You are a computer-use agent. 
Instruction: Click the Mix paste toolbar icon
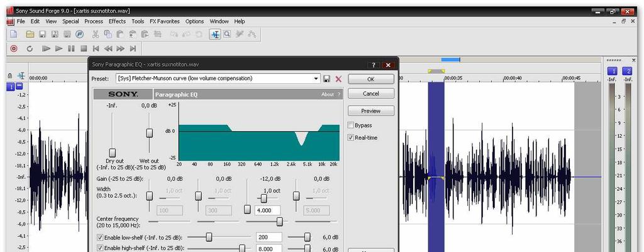click(133, 34)
